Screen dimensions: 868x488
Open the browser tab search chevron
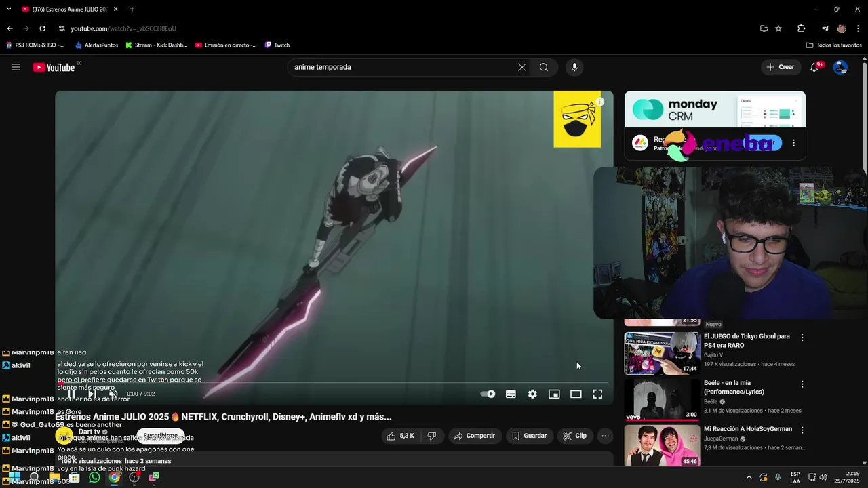(x=9, y=9)
